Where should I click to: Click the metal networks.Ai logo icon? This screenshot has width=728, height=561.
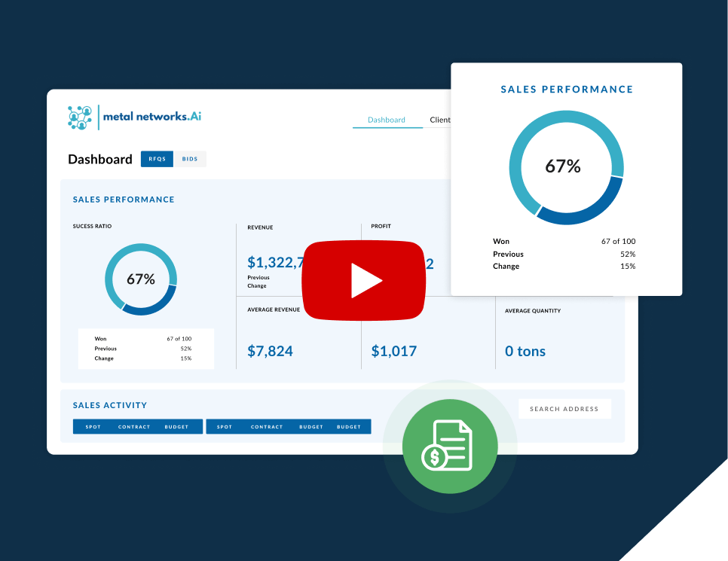coord(79,117)
